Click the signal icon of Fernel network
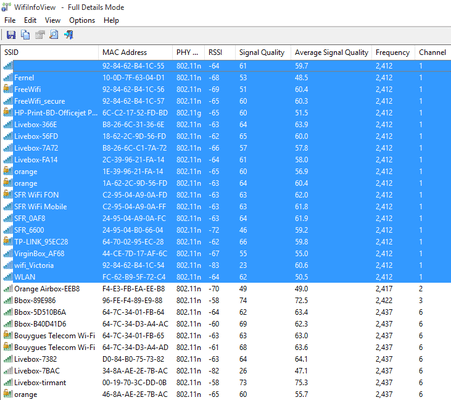The height and width of the screenshot is (400, 451). pyautogui.click(x=8, y=78)
